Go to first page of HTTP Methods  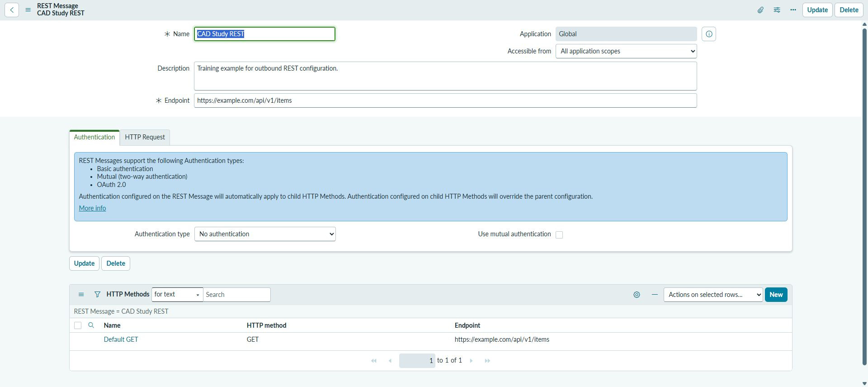374,361
